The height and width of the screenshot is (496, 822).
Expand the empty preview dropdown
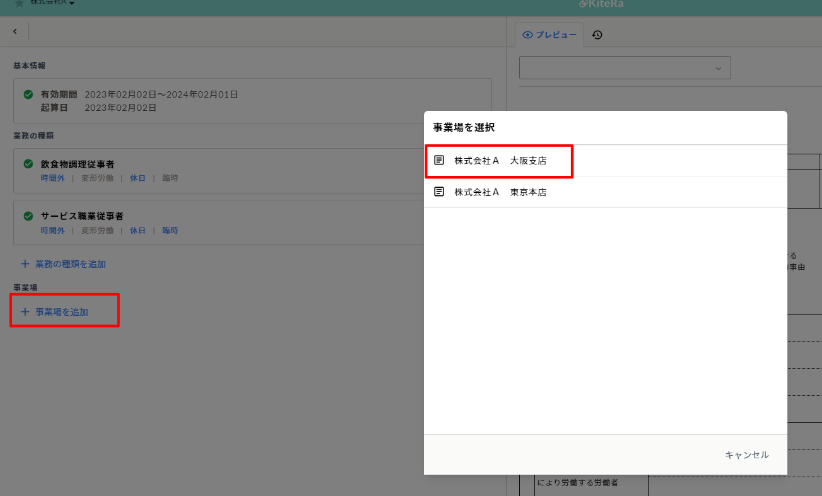624,68
